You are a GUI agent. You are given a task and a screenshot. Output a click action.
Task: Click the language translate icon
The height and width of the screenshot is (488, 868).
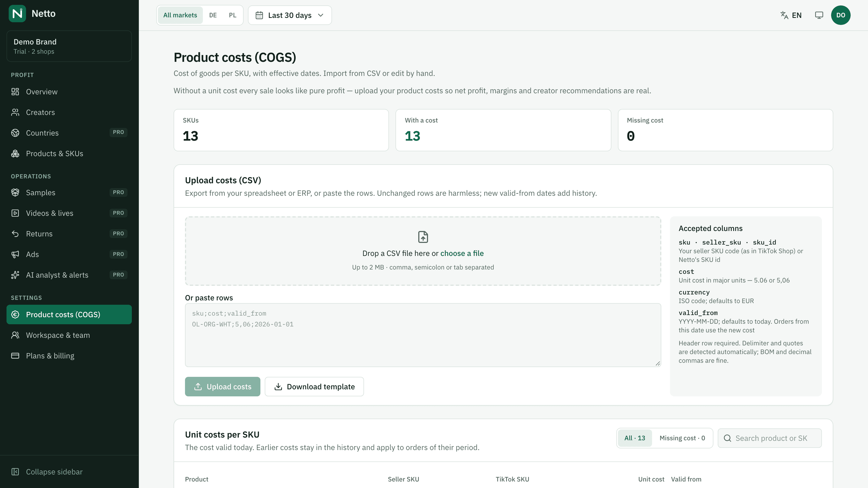tap(784, 15)
